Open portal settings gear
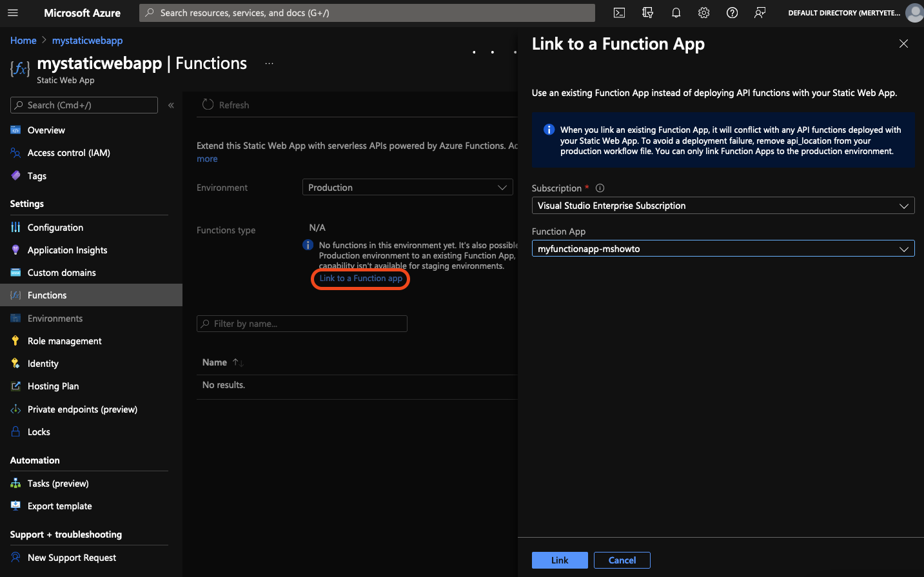The height and width of the screenshot is (577, 924). click(x=704, y=13)
